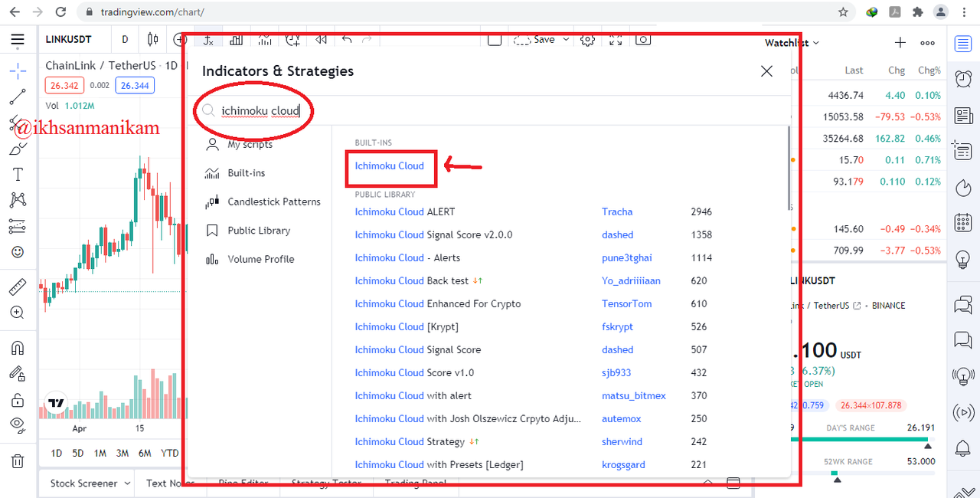
Task: Undo the last chart action
Action: point(347,39)
